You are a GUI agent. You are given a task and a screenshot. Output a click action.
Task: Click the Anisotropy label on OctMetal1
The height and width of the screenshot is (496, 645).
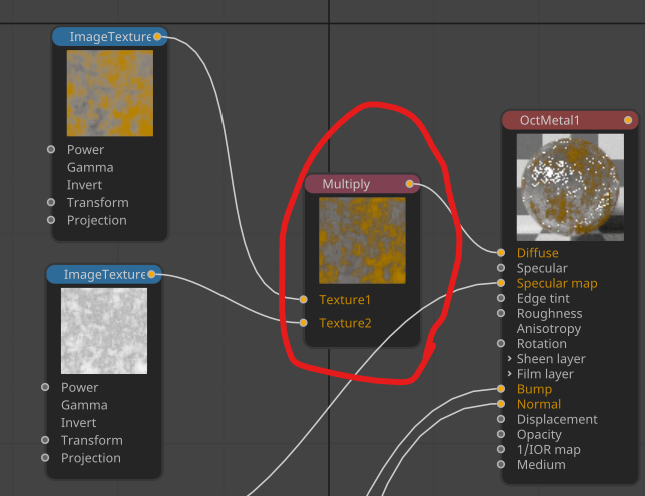pos(549,329)
